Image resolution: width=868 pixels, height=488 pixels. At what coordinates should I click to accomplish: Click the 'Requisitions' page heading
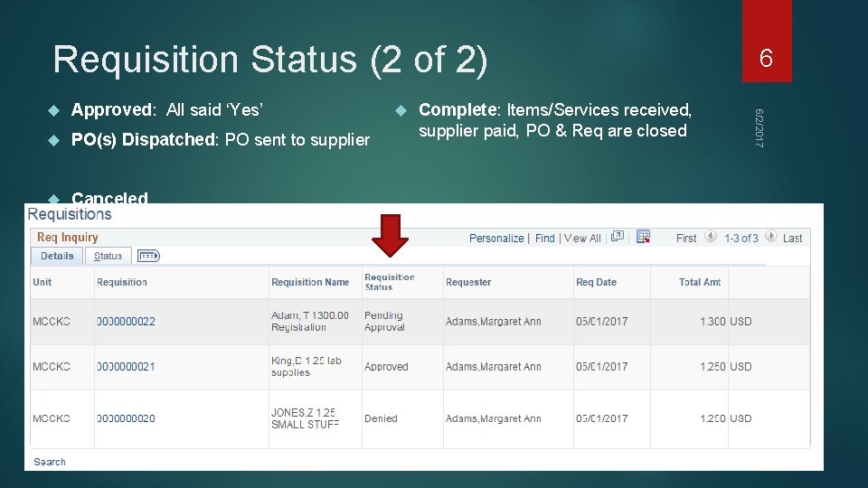[x=70, y=214]
